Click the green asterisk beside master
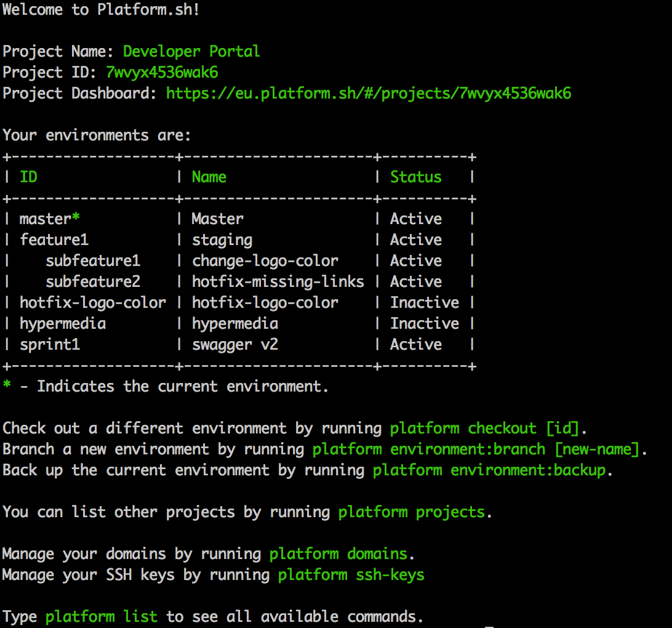Screen dimensions: 672x628 pos(76,218)
